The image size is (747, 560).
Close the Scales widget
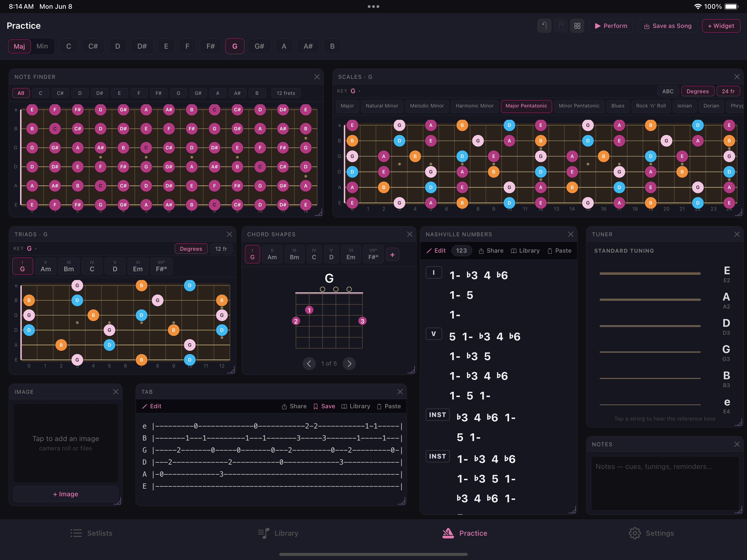tap(737, 77)
